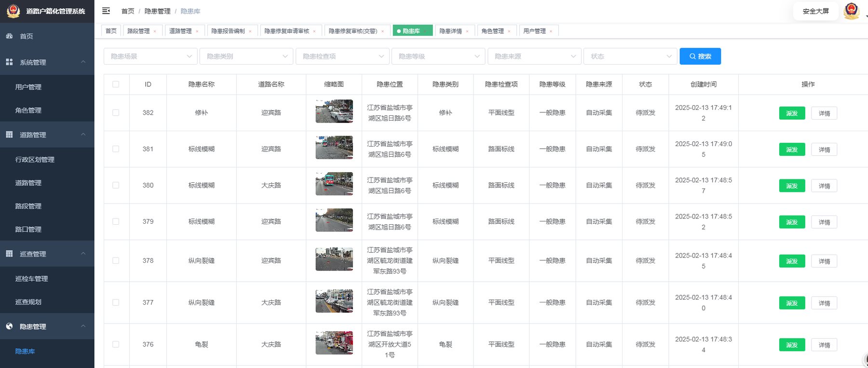
Task: Check the row with ID 382
Action: (x=116, y=113)
